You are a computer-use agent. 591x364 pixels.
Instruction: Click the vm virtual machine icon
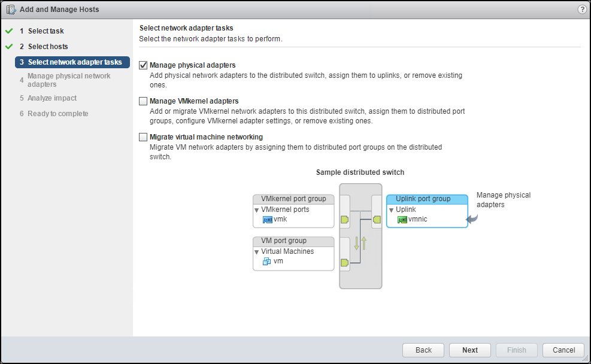267,261
